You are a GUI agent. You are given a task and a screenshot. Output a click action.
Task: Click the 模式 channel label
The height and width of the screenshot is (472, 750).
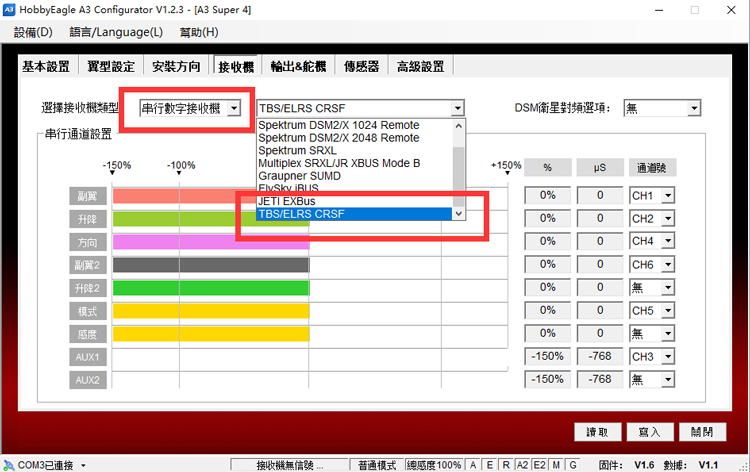click(x=86, y=311)
